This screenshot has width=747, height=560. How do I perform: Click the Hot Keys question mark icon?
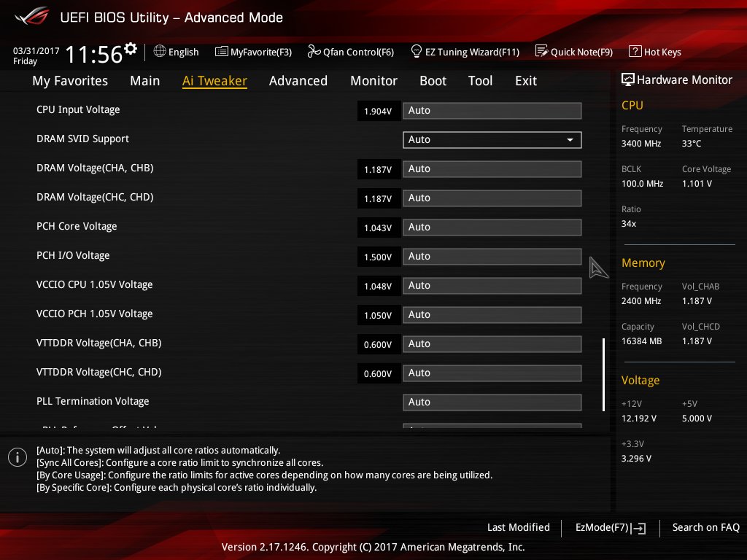click(x=635, y=51)
